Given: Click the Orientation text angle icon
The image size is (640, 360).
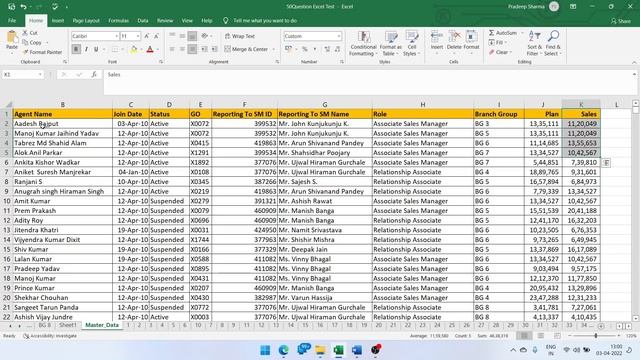Looking at the screenshot, I should tap(204, 36).
